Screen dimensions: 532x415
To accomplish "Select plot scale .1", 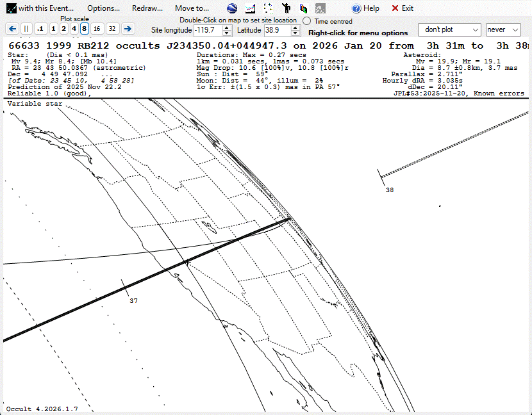I will click(40, 29).
